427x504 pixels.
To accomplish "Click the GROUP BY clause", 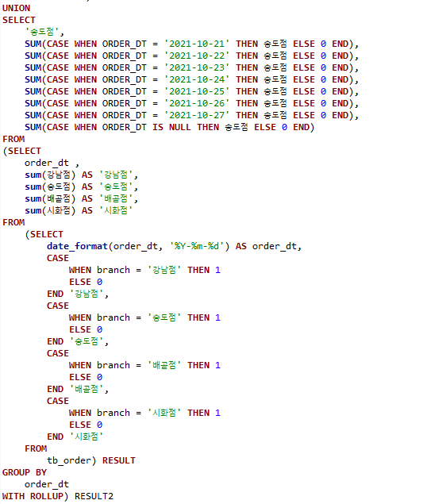I will click(25, 472).
